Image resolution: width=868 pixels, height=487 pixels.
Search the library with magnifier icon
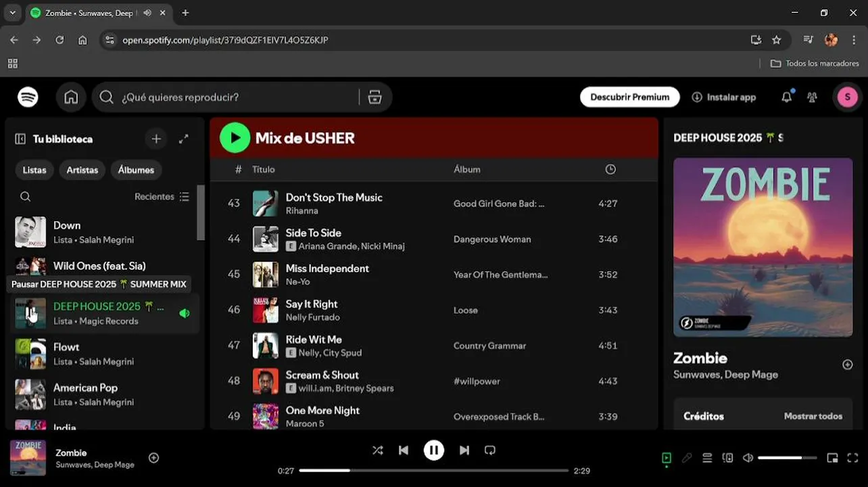[x=25, y=197]
